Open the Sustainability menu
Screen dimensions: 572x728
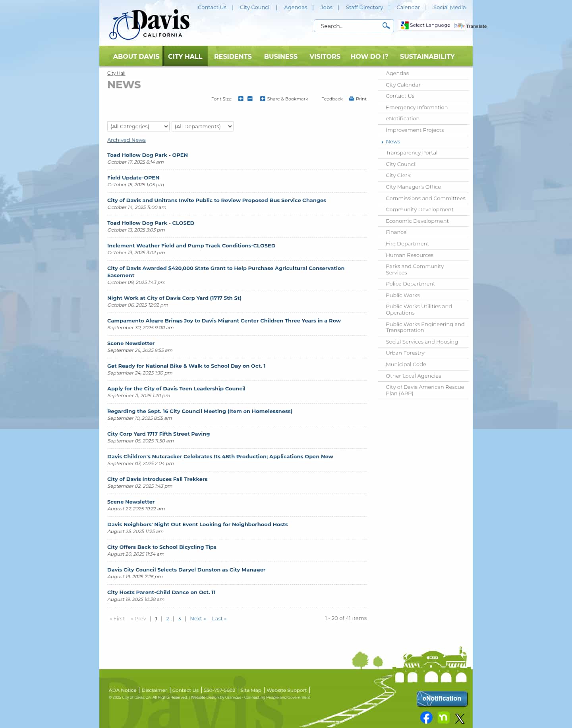pos(427,56)
